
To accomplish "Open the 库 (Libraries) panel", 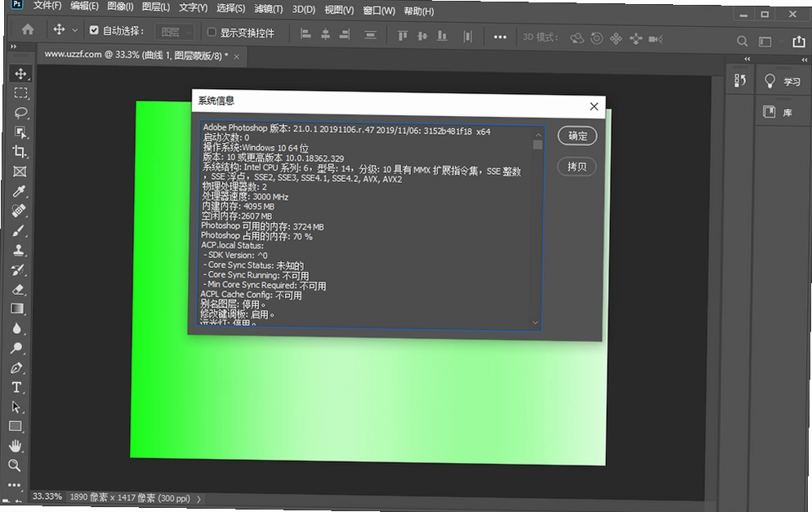I will tap(779, 112).
